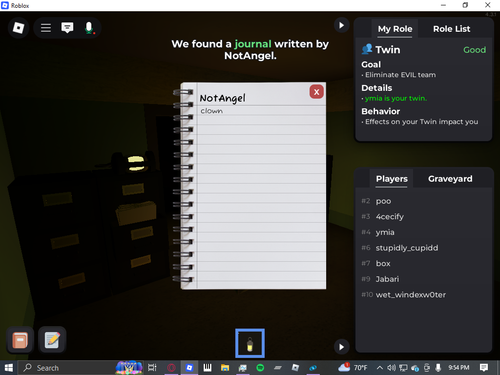This screenshot has height=375, width=500.
Task: Toggle the chat window icon
Action: click(67, 28)
